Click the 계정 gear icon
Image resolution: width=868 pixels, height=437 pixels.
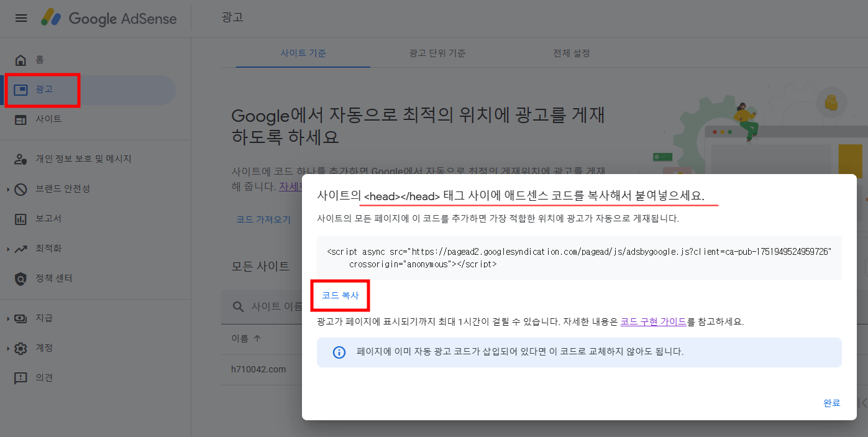tap(21, 348)
